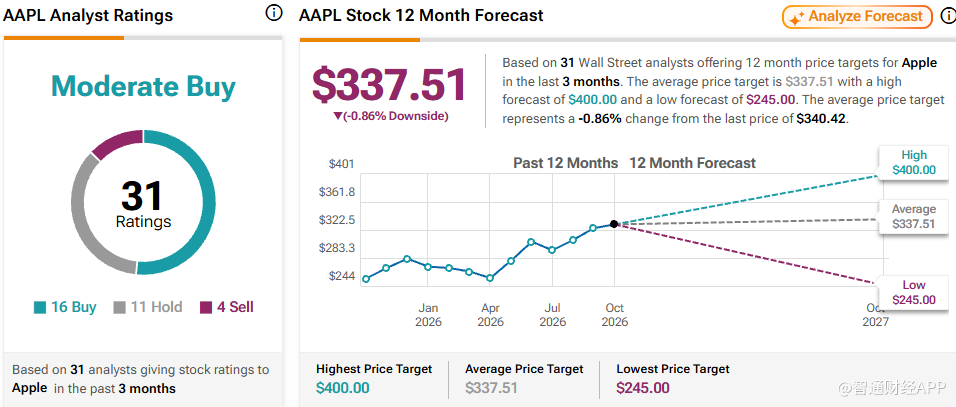Click the Past 12 Months chart heading

(x=565, y=163)
